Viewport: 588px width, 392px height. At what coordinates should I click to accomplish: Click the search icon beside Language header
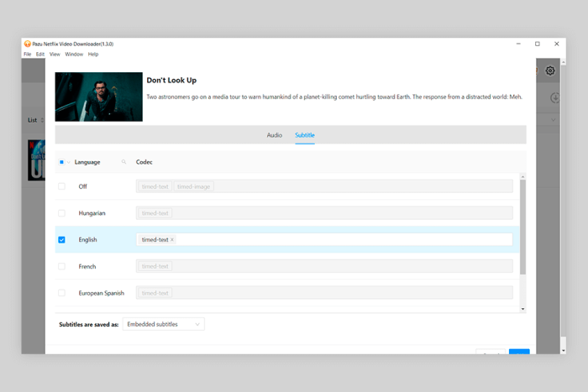(x=123, y=162)
